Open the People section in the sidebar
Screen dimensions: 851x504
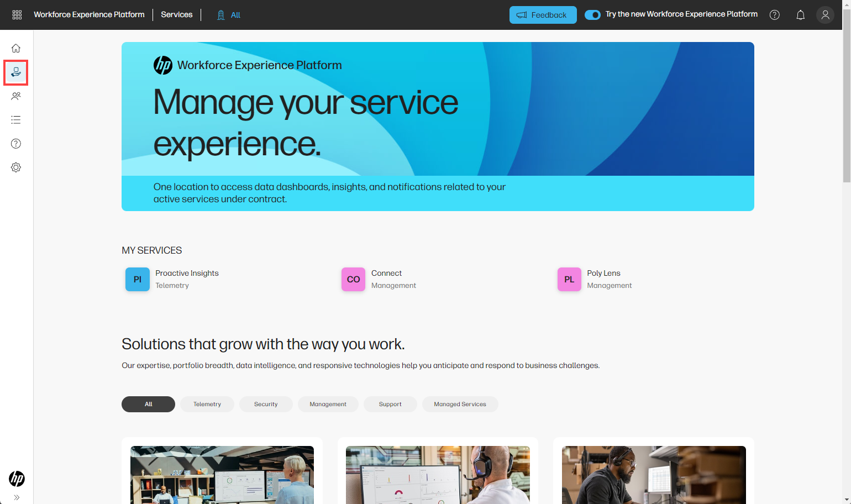(x=15, y=96)
